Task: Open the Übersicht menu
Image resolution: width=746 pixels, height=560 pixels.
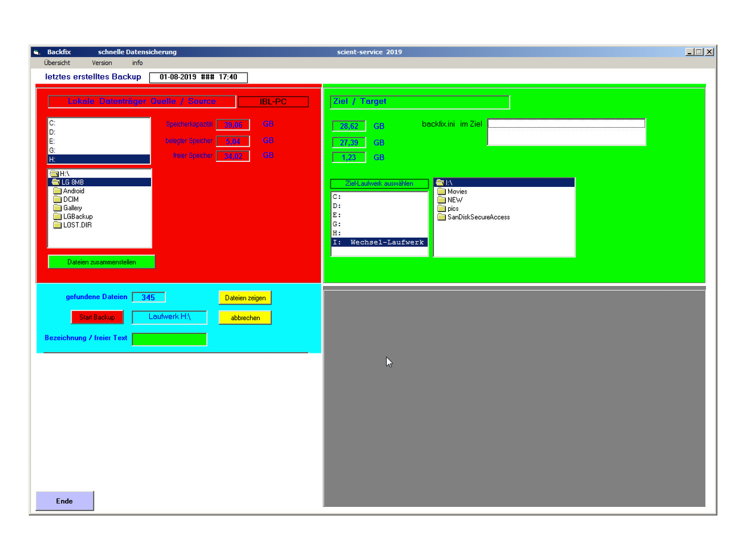Action: [x=57, y=63]
